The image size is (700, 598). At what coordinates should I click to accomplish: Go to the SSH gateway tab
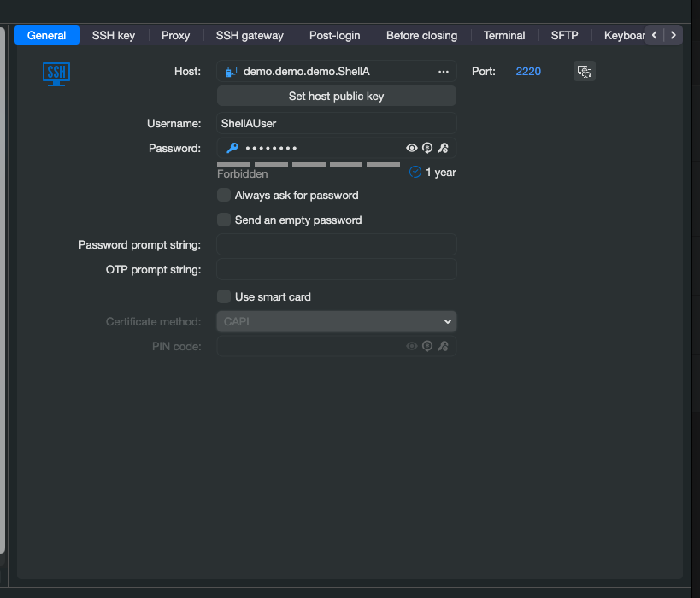tap(250, 35)
